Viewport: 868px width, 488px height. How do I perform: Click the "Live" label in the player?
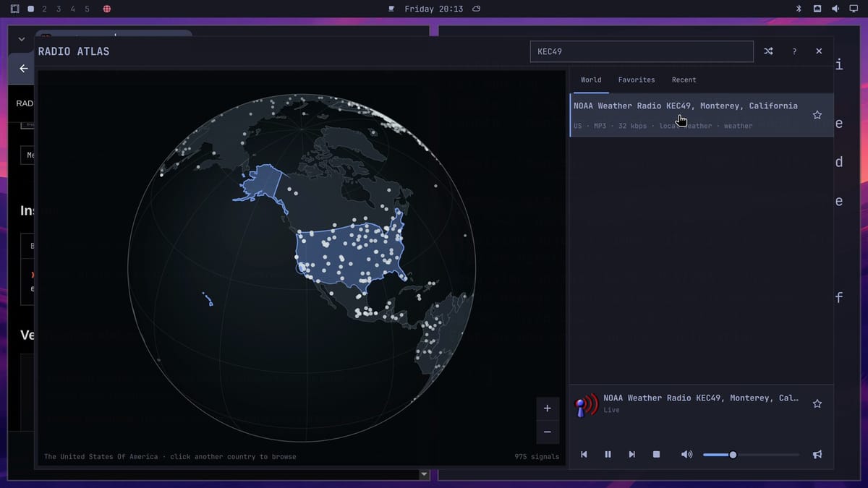click(612, 410)
